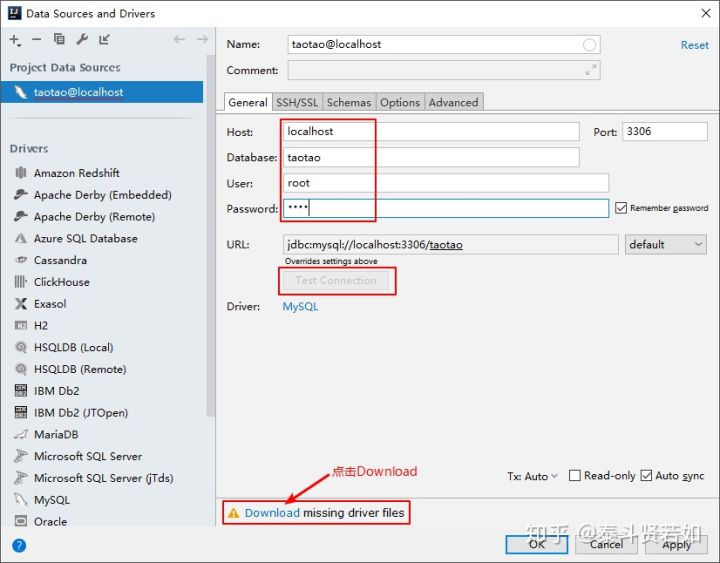Toggle Remember password checkbox
This screenshot has width=720, height=563.
[621, 208]
